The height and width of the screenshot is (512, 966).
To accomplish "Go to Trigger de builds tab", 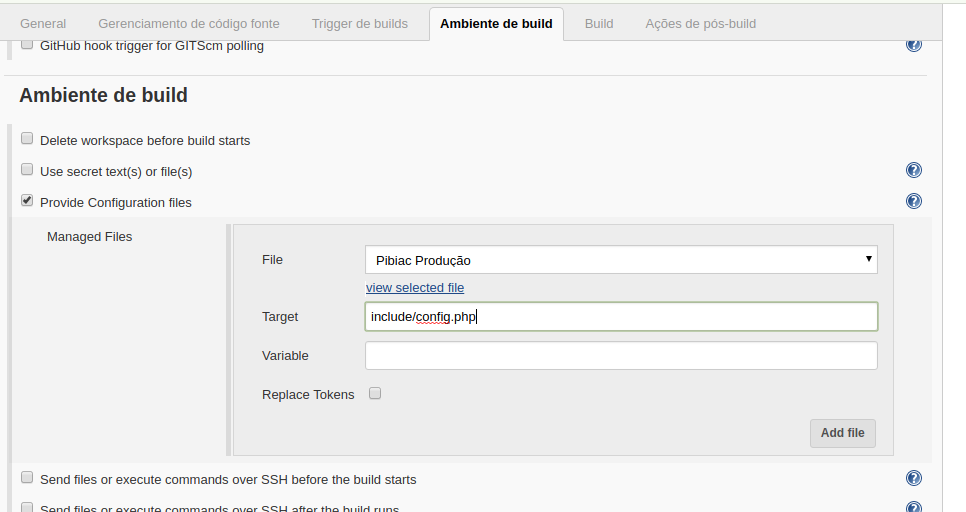I will pyautogui.click(x=360, y=23).
